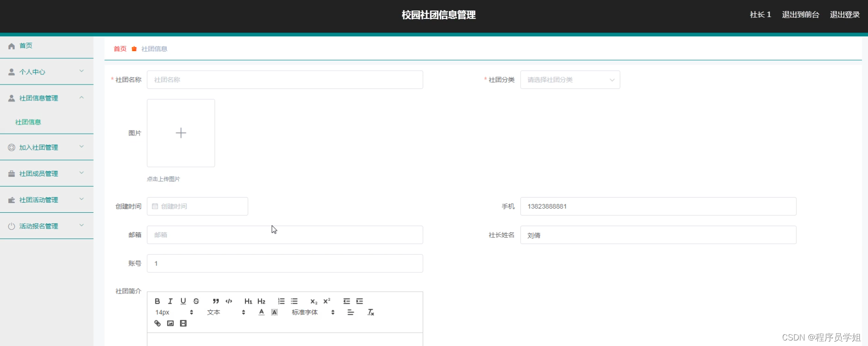
Task: Focus the 社长姓名 input field
Action: click(x=658, y=235)
